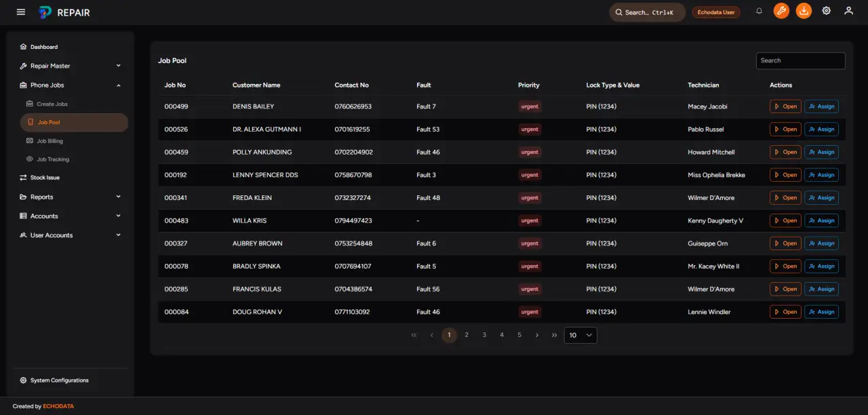Go to page 4 in pagination

coord(502,335)
